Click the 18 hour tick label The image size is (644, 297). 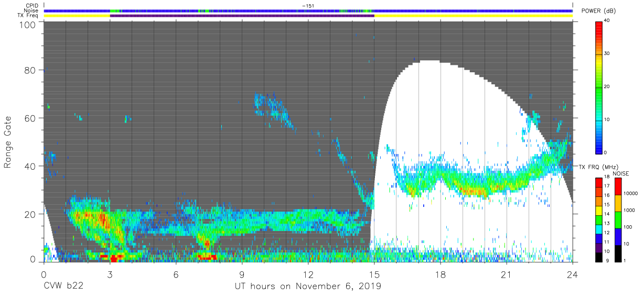(440, 274)
